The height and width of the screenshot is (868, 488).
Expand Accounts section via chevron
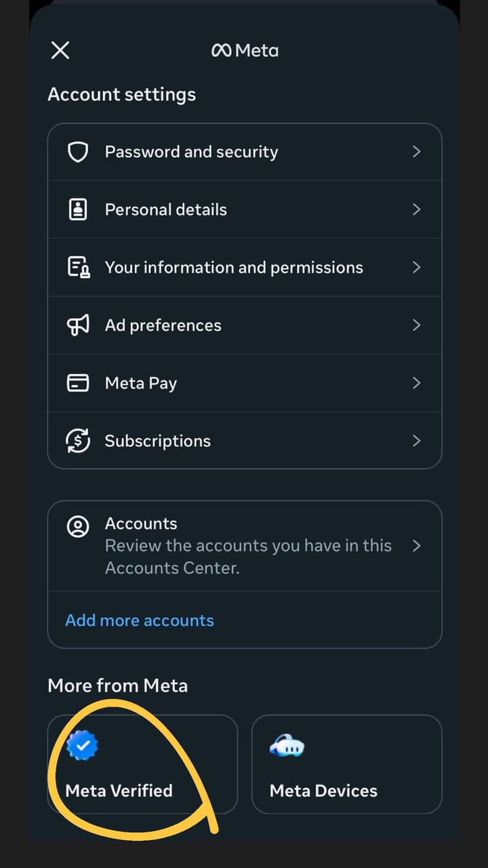[417, 546]
